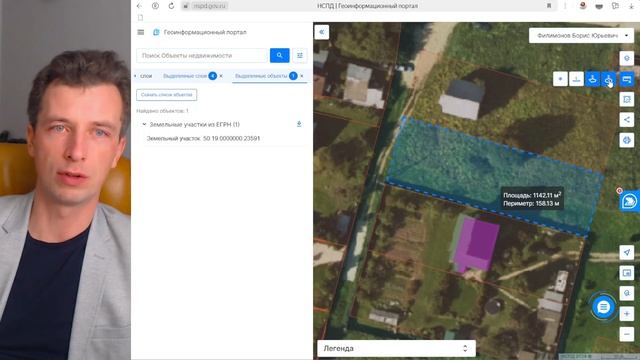640x360 pixels.
Task: Click the globe basemap icon
Action: (627, 140)
